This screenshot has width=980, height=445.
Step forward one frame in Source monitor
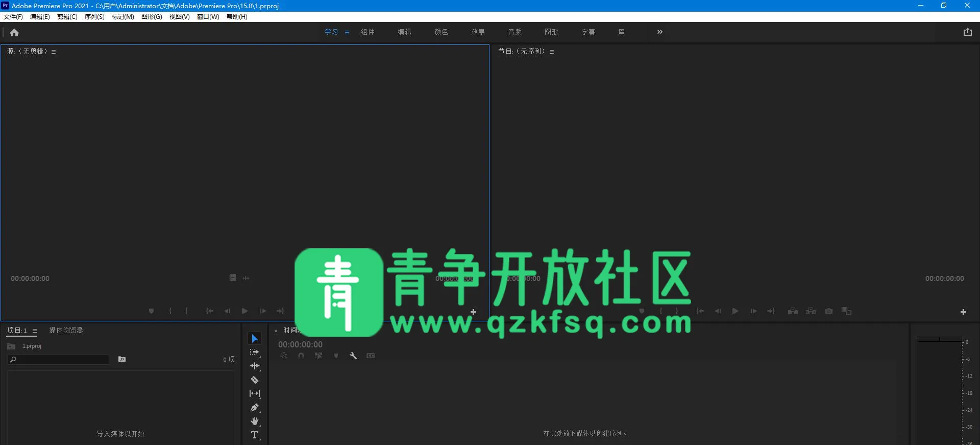pos(263,311)
